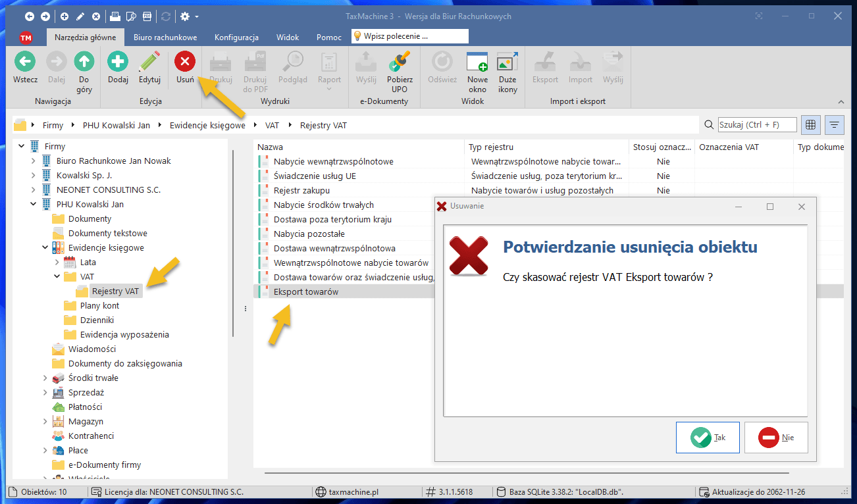
Task: Select the Plany kont folder in tree
Action: [x=99, y=305]
